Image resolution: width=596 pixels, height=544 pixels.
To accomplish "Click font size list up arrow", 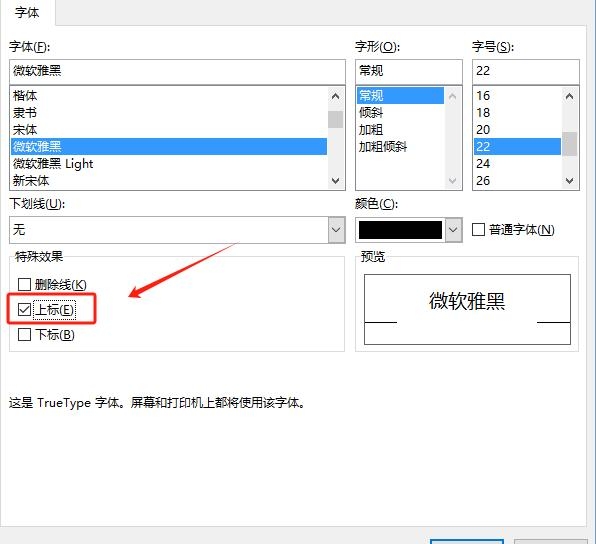I will point(569,96).
